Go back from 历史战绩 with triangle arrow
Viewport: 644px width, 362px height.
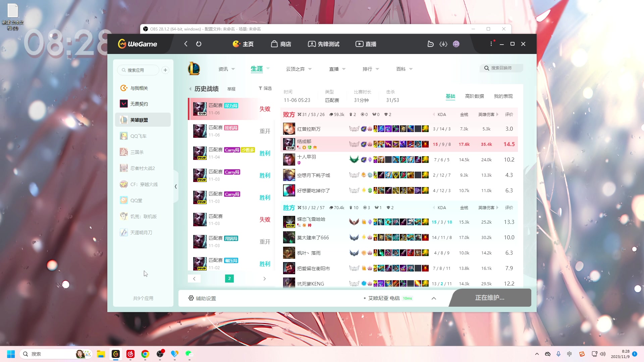(x=190, y=89)
